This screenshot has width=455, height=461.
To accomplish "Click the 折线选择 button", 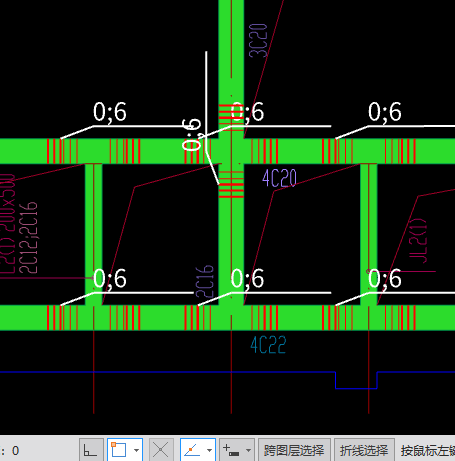I will pos(364,450).
